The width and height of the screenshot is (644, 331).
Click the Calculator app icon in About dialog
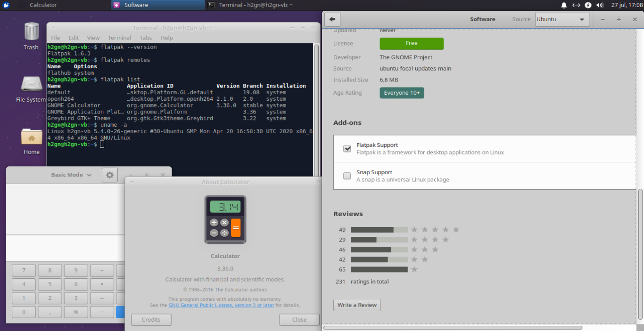coord(225,220)
